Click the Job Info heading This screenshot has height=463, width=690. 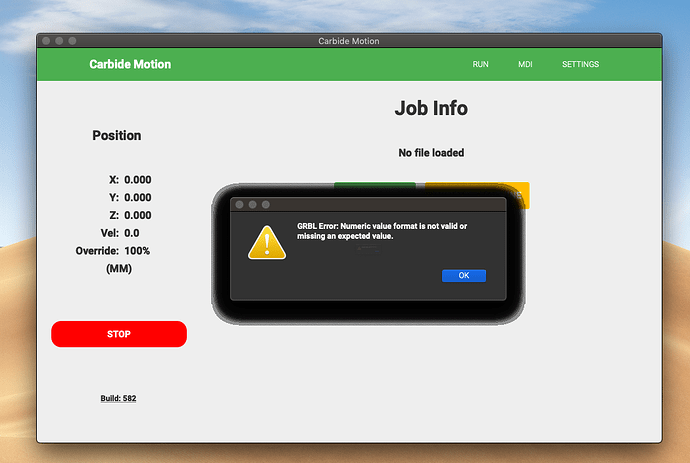tap(431, 108)
